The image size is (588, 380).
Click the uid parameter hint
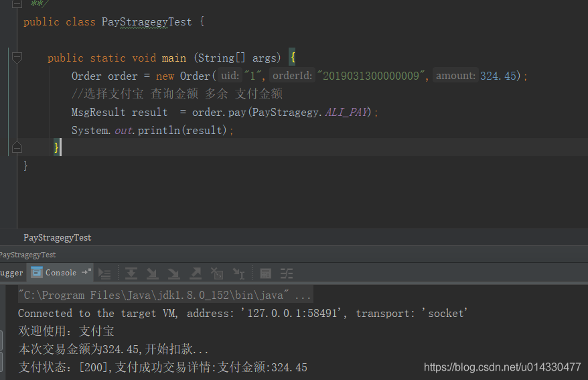230,76
